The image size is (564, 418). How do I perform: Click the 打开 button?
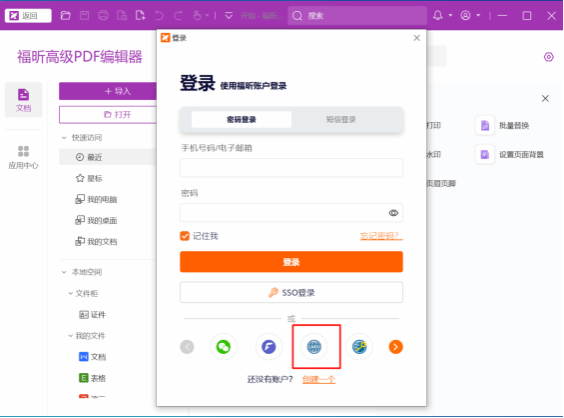coord(108,115)
